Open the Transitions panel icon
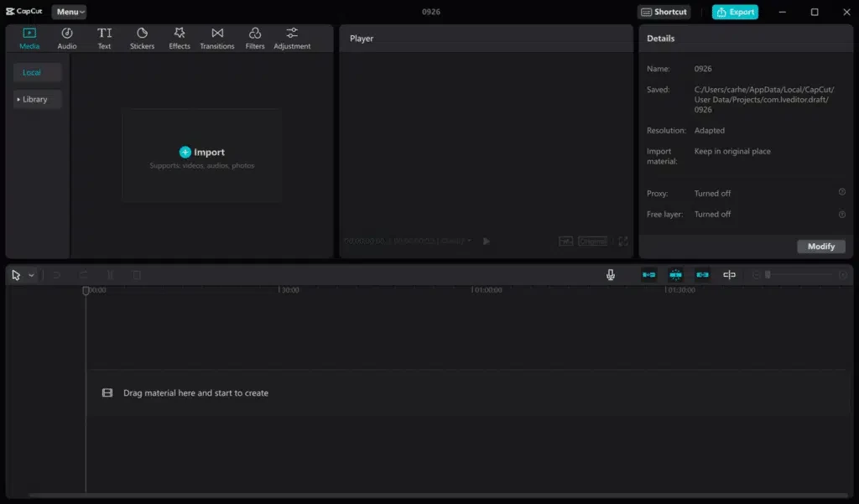This screenshot has height=504, width=859. click(217, 38)
